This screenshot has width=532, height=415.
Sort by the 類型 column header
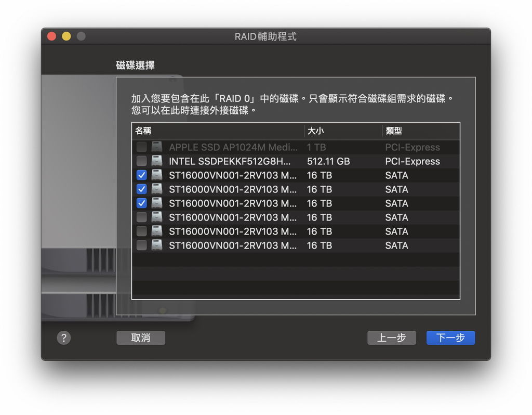[x=421, y=131]
